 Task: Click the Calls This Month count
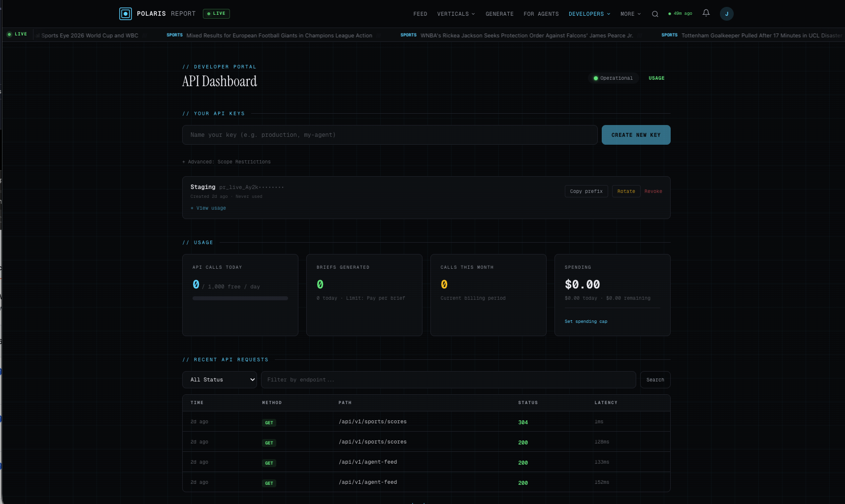coord(444,284)
